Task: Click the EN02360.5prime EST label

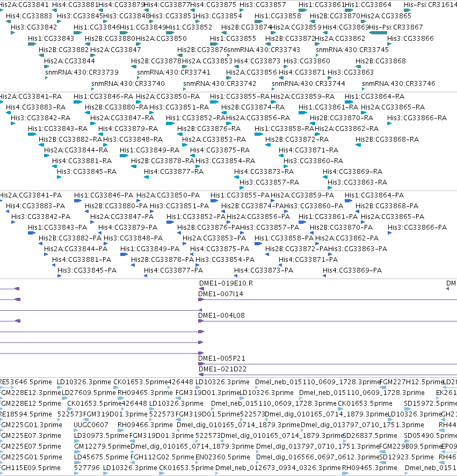Action: 223,457
